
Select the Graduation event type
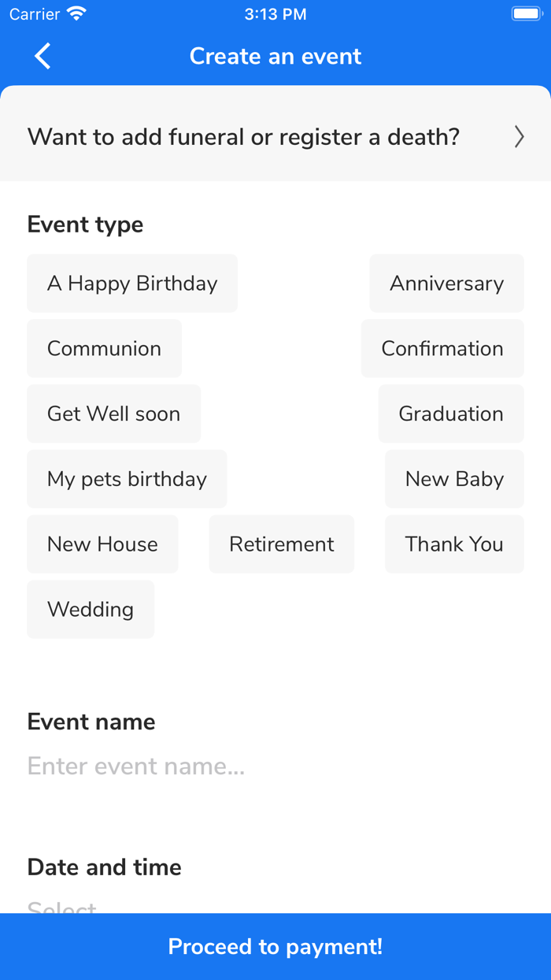451,414
